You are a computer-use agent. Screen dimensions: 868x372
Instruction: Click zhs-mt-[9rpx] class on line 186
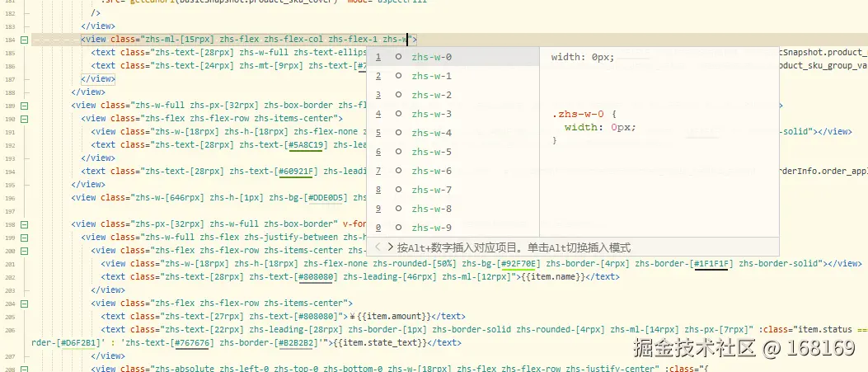tap(271, 65)
